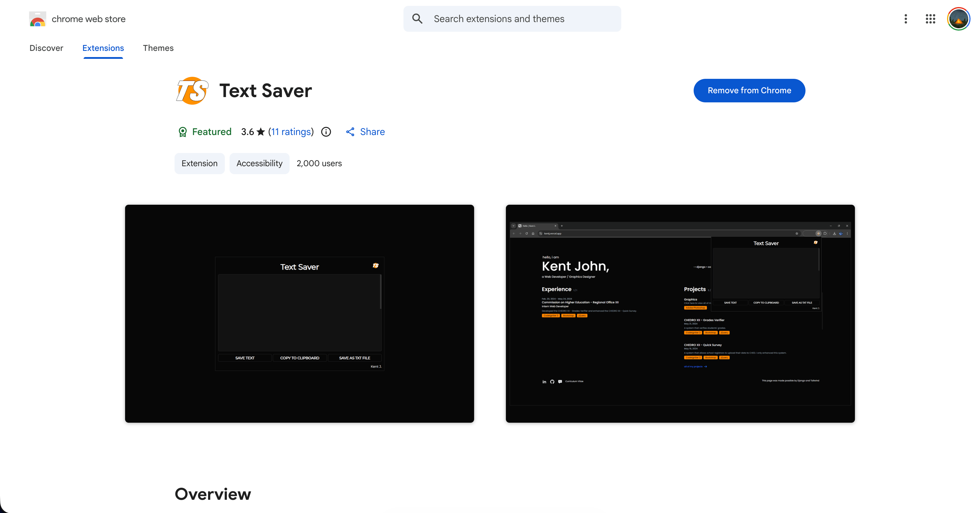Switch to the Themes tab
This screenshot has width=980, height=513.
click(x=158, y=48)
